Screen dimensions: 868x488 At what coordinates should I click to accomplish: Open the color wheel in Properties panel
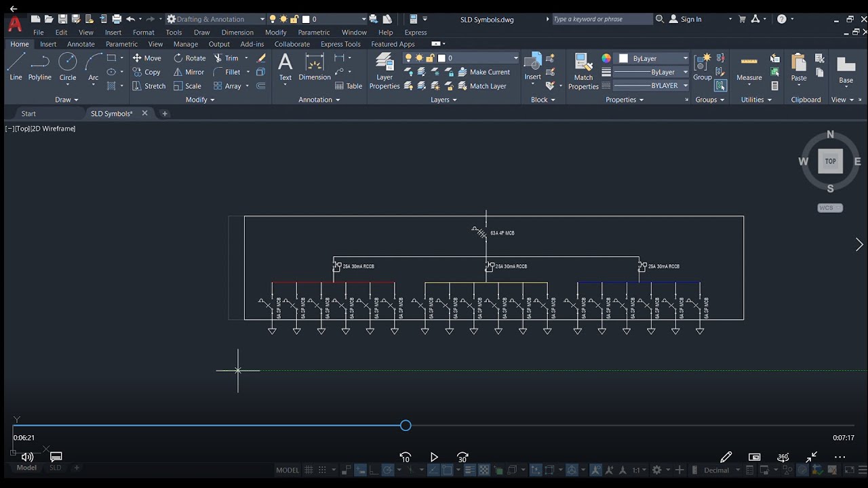click(606, 58)
